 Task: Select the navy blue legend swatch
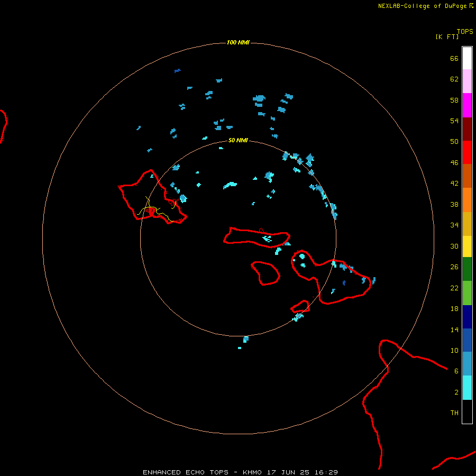pyautogui.click(x=467, y=317)
